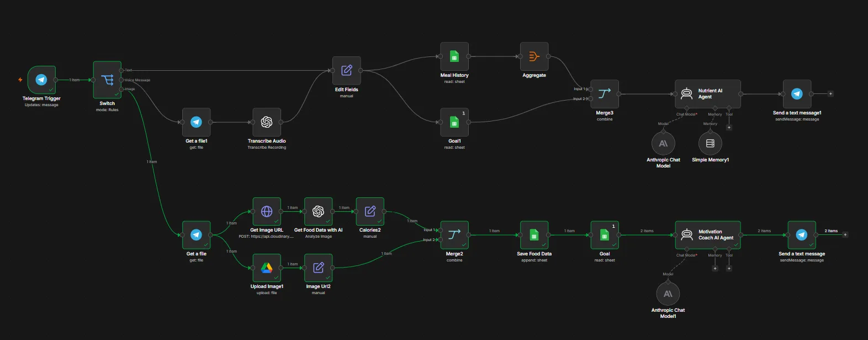This screenshot has width=868, height=340.
Task: Click the Transcribe Recording subtitle text
Action: click(x=267, y=148)
